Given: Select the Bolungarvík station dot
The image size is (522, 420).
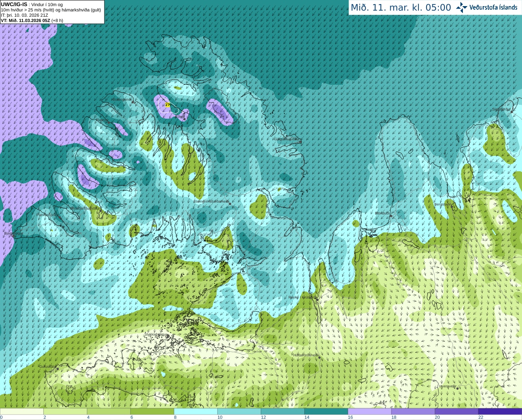Looking at the screenshot, I should [133, 102].
